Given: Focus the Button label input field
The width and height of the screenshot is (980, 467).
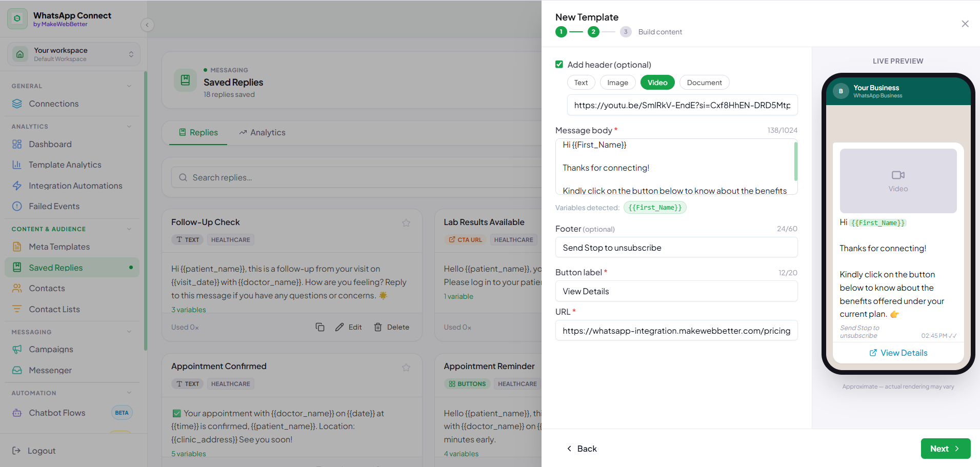Looking at the screenshot, I should coord(676,291).
